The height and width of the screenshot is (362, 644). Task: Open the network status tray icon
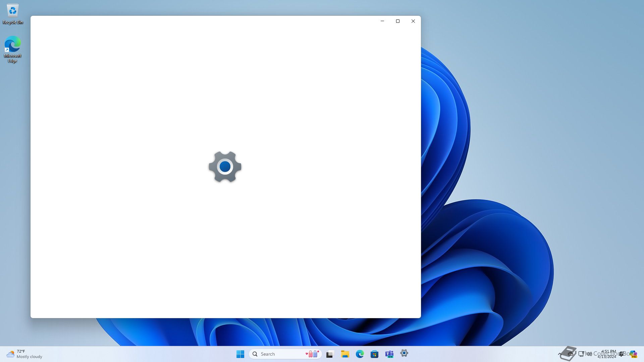tap(581, 354)
